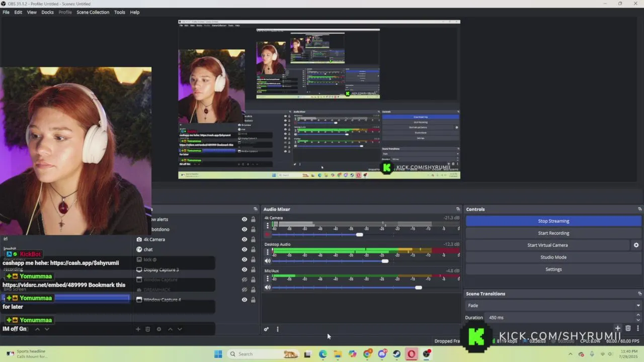This screenshot has height=362, width=644.
Task: Click the Windows taskbar Search box
Action: [262, 354]
